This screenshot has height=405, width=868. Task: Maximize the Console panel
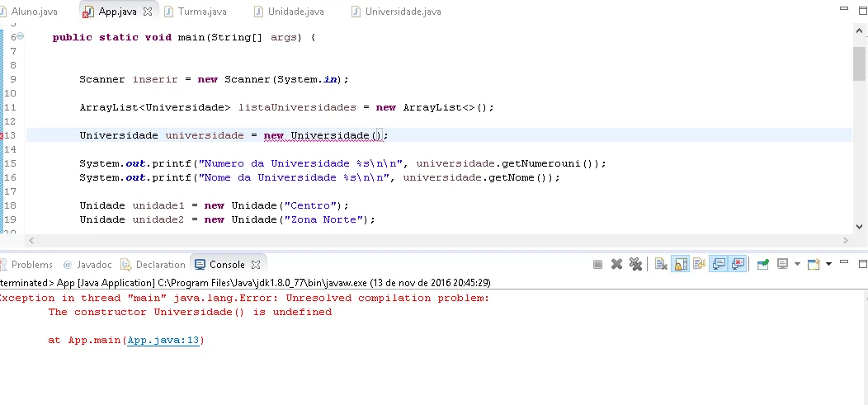click(x=862, y=264)
